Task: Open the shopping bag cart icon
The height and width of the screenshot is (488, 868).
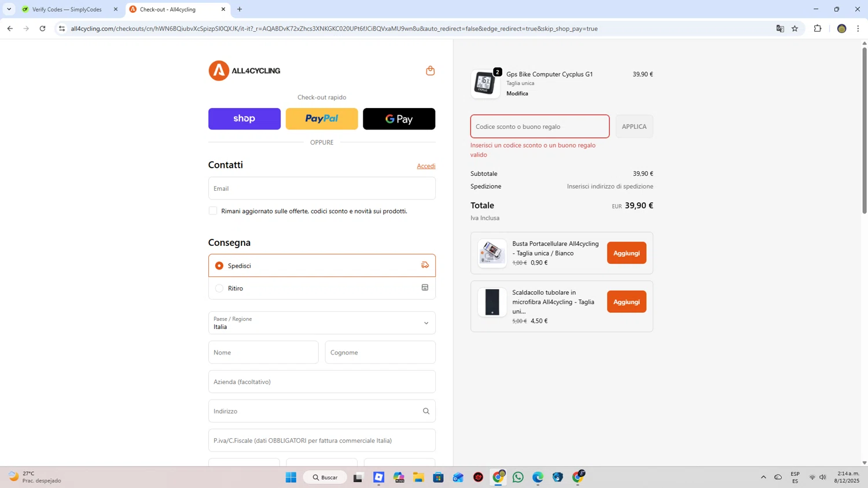Action: tap(430, 71)
